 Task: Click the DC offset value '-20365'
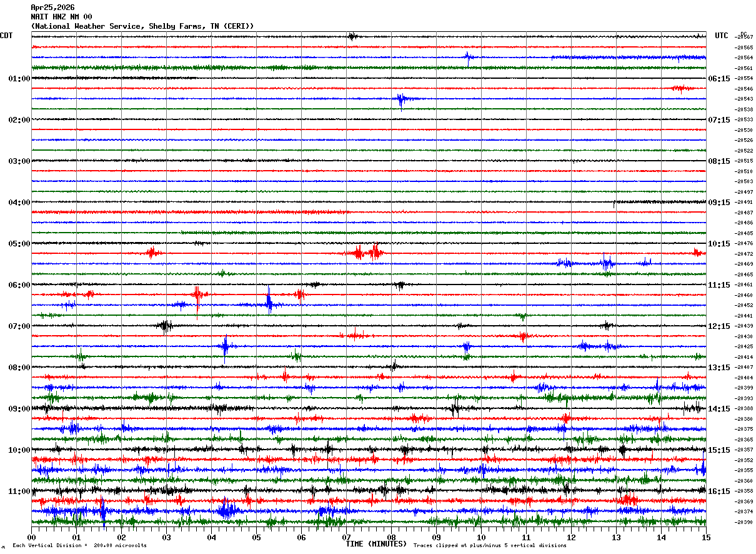(x=744, y=440)
